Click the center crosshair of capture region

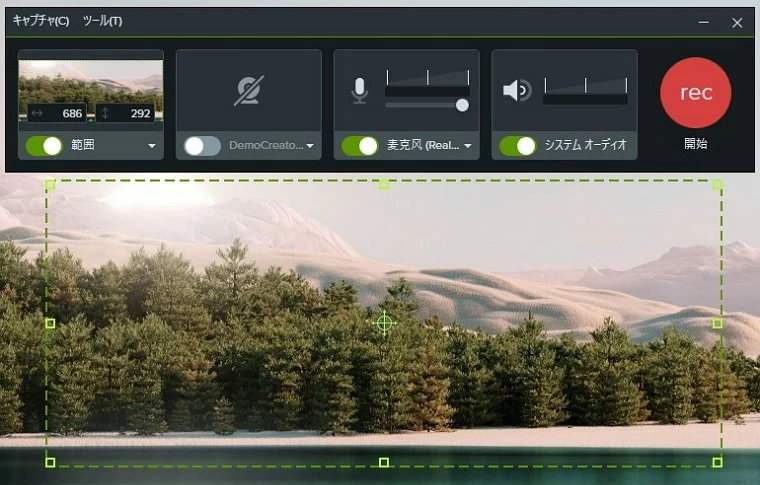(384, 323)
